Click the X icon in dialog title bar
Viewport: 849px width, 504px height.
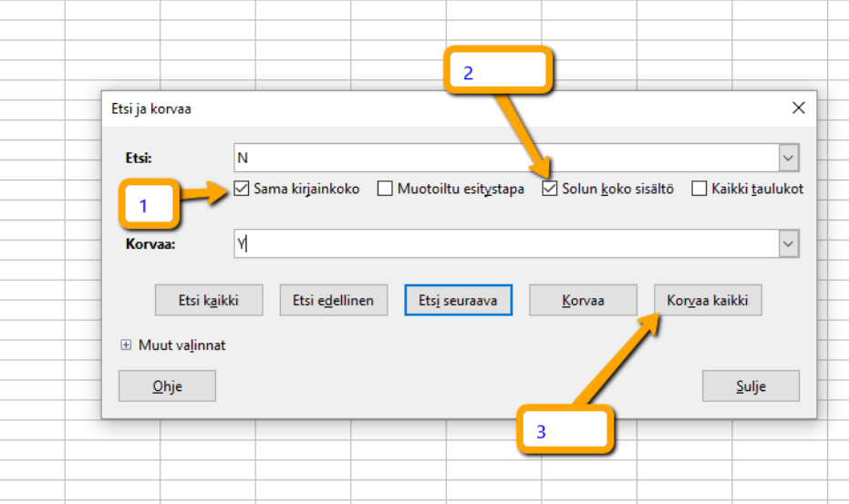[x=799, y=108]
